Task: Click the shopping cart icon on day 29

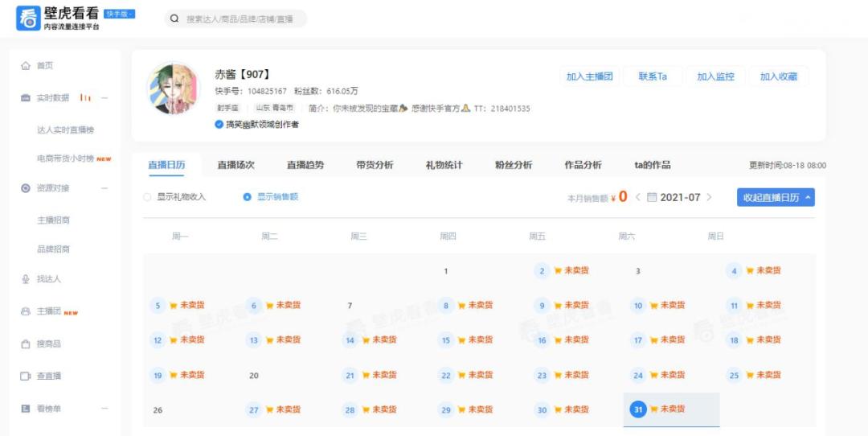Action: [x=461, y=410]
